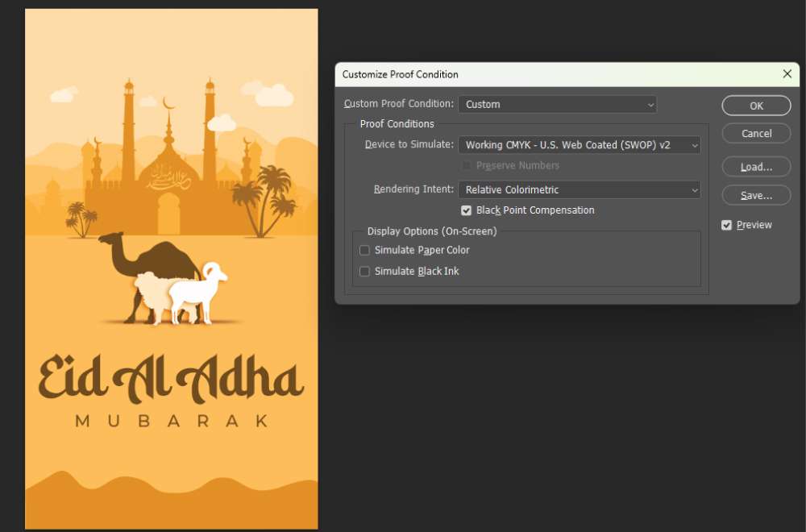Viewport: 806px width, 532px height.
Task: Confirm the proof condition with OK
Action: click(756, 106)
